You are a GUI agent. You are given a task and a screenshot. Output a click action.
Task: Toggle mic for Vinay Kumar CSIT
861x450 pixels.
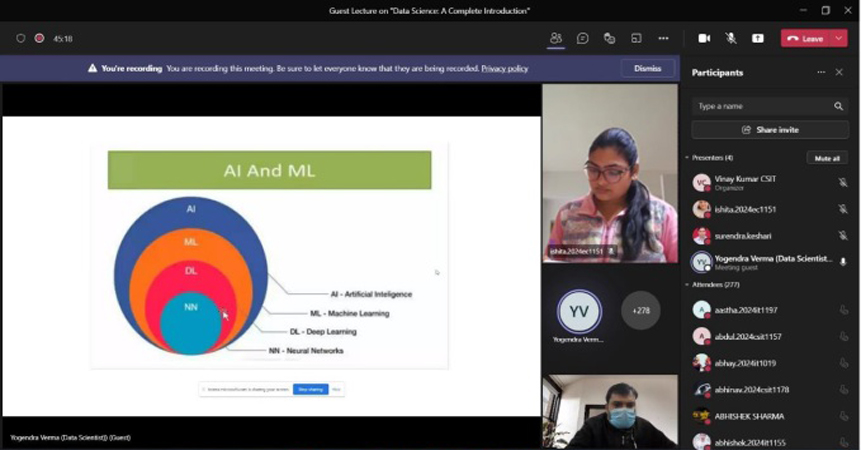[842, 183]
